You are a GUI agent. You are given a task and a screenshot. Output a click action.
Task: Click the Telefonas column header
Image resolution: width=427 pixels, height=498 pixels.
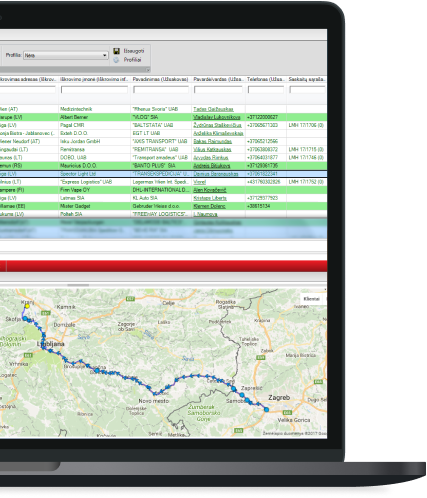pos(266,79)
